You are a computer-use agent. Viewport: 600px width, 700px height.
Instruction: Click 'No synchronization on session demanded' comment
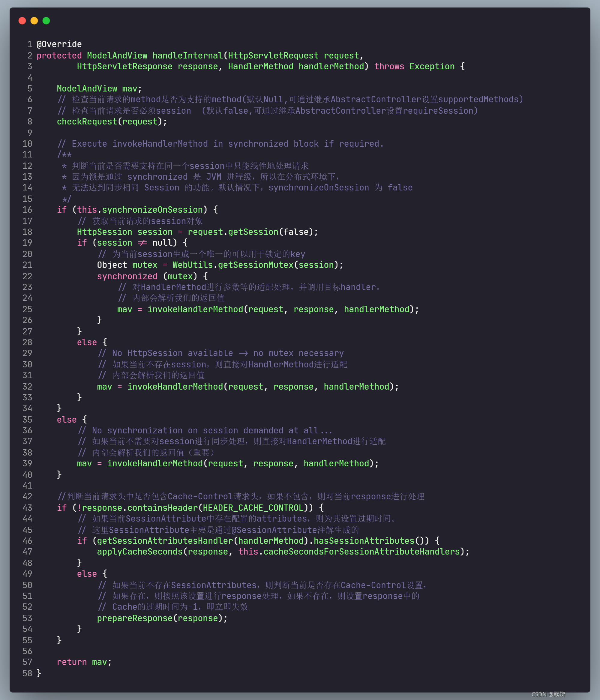point(205,430)
